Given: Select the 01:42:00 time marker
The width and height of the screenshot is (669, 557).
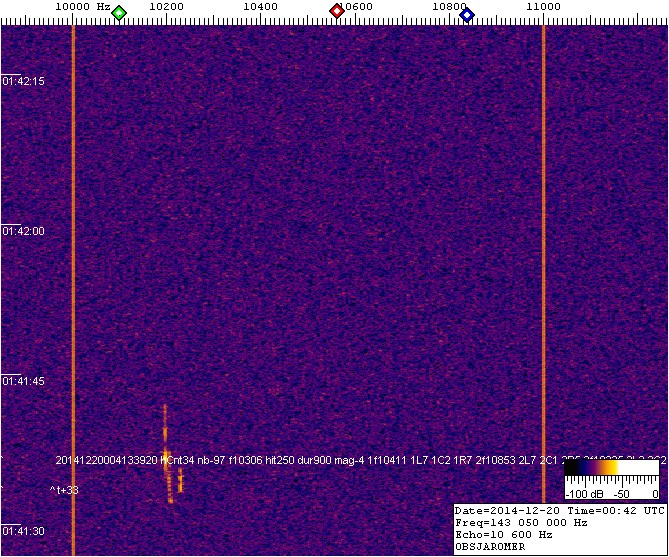Looking at the screenshot, I should pos(21,231).
